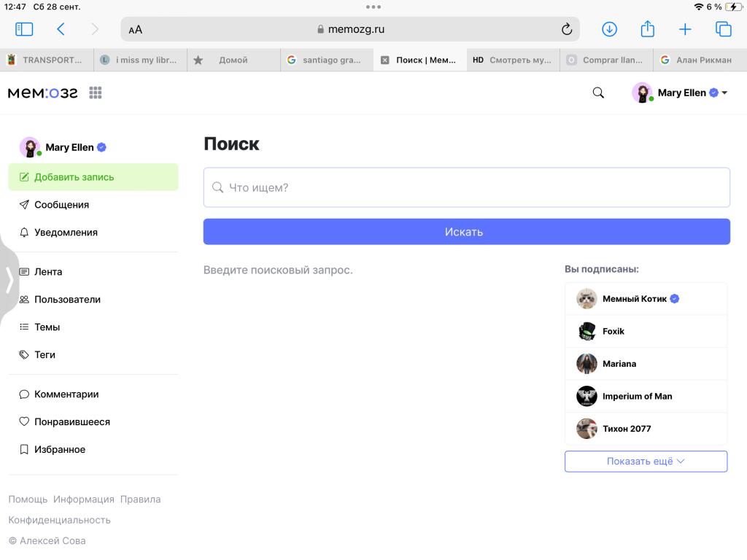
Task: Open the Домой tab
Action: [x=233, y=60]
